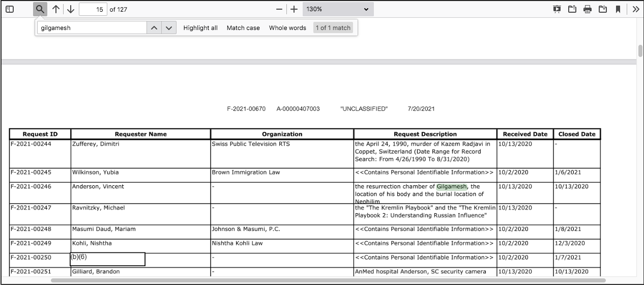This screenshot has height=285, width=644.
Task: Click requester Ravnitzky, Michael
Action: coord(98,208)
